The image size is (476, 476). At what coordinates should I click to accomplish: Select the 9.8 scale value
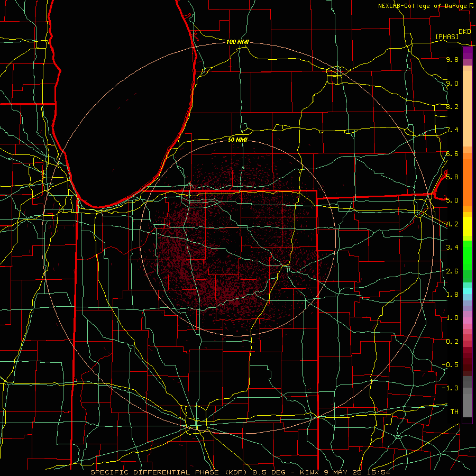click(452, 60)
